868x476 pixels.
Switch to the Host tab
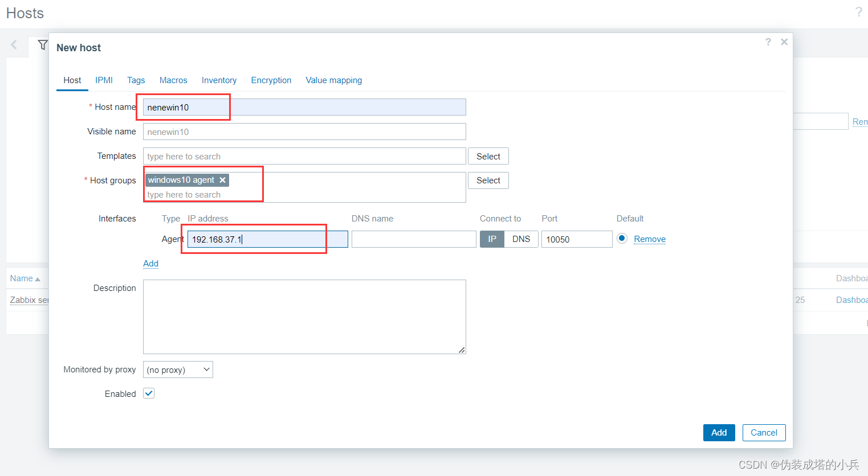click(x=72, y=80)
